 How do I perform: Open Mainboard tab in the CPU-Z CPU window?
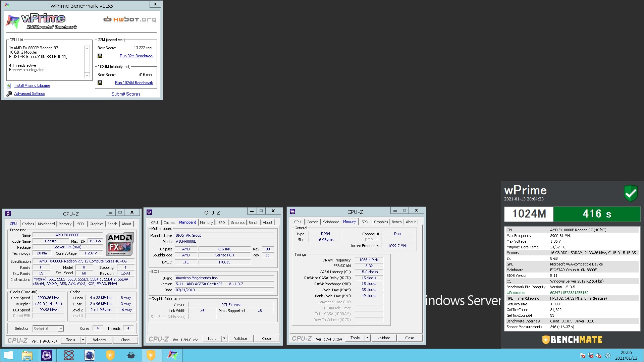tap(46, 224)
